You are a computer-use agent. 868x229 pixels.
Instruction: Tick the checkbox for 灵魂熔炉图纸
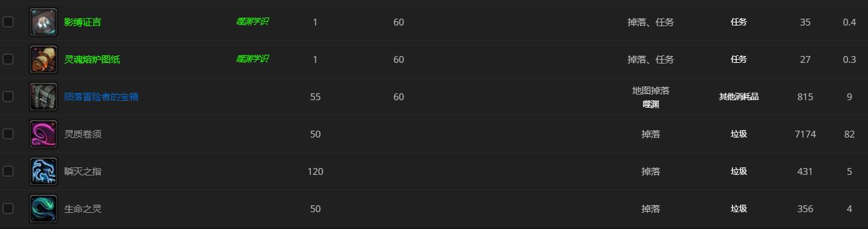[8, 59]
